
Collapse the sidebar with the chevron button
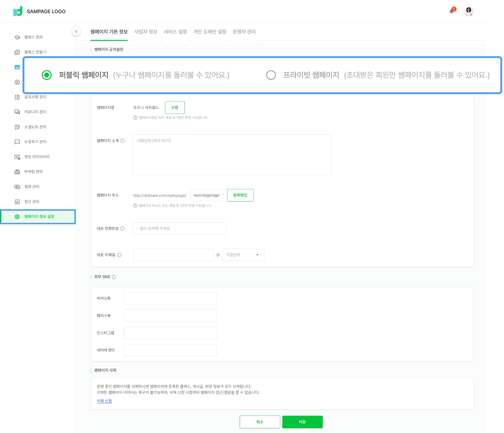pos(76,31)
